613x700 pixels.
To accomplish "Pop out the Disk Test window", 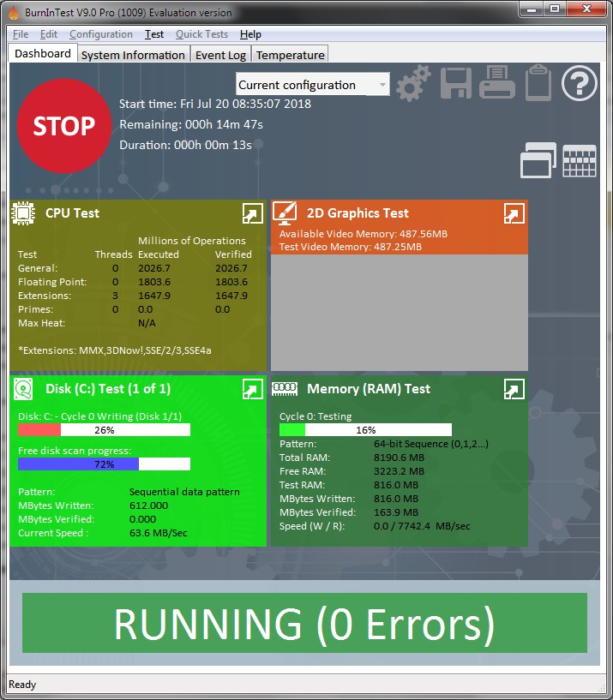I will [252, 389].
